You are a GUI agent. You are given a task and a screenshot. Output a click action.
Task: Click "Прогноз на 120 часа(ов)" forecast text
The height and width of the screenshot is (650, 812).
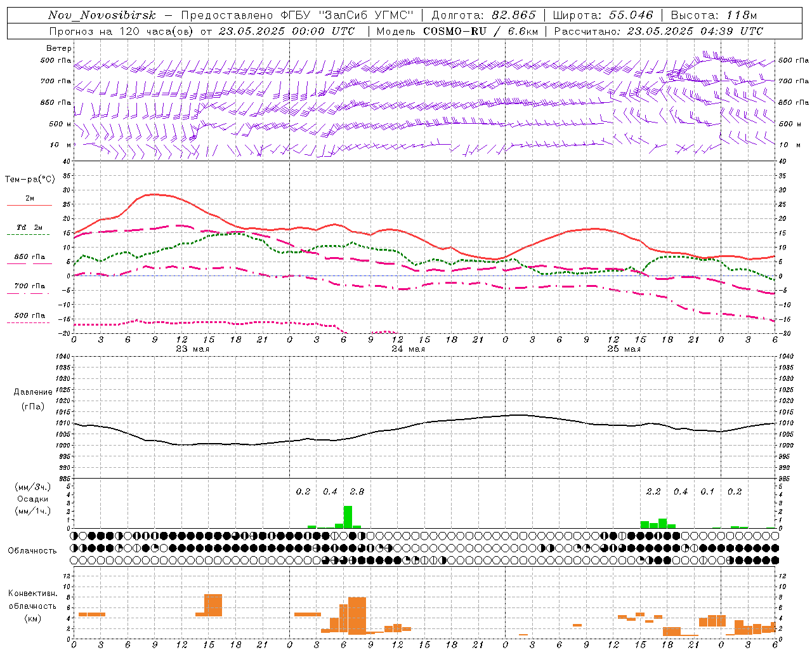122,31
